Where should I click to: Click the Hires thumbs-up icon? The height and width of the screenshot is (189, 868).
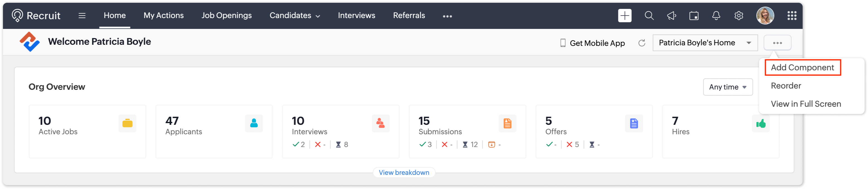761,123
